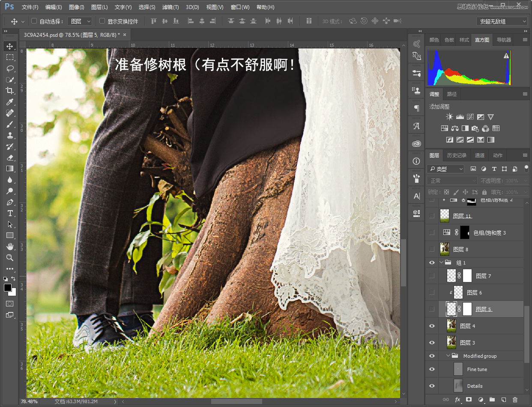Hide 图层 4 with eye icon
Viewport: 532px width, 407px height.
(x=432, y=326)
